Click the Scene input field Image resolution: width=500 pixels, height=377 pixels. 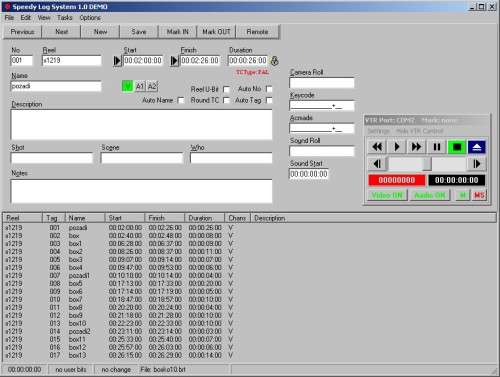[x=142, y=158]
